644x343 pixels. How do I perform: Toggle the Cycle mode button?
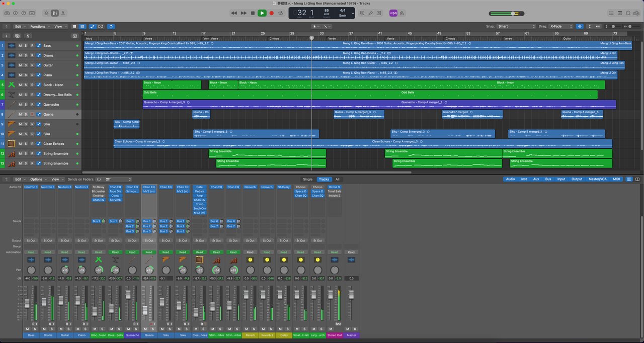click(x=281, y=13)
